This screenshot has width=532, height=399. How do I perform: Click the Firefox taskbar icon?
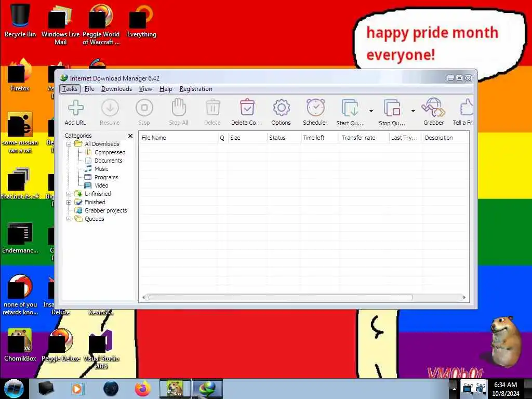[142, 389]
